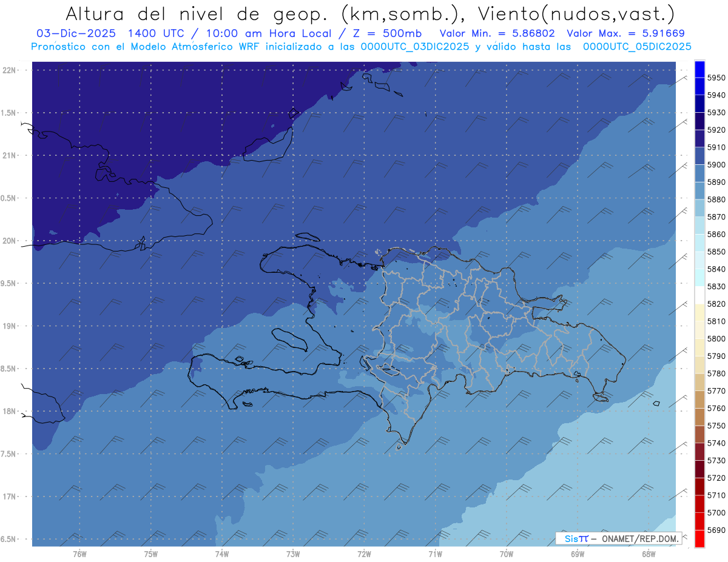Viewport: 728px width, 562px height.
Task: Click the '18N' latitude axis label
Action: [10, 411]
